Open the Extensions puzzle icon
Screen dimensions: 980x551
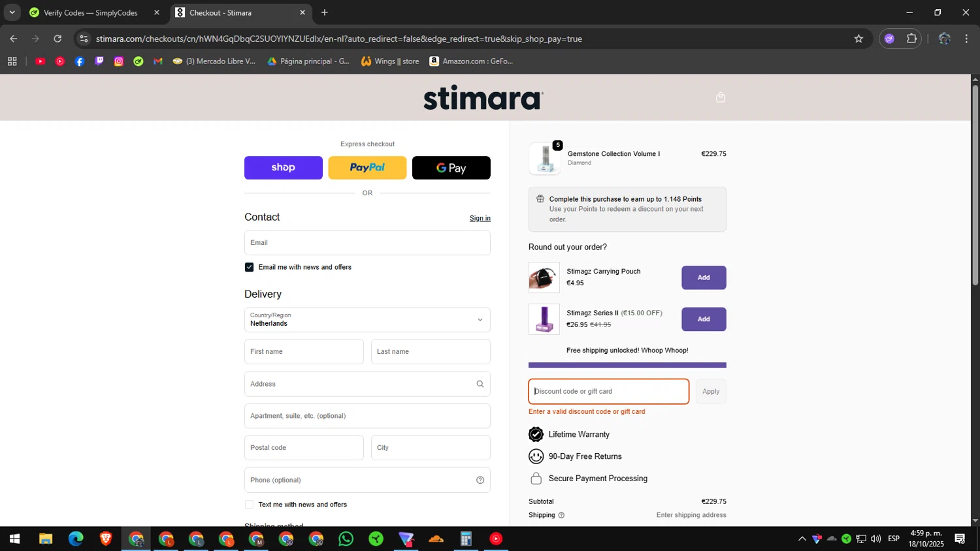tap(911, 39)
